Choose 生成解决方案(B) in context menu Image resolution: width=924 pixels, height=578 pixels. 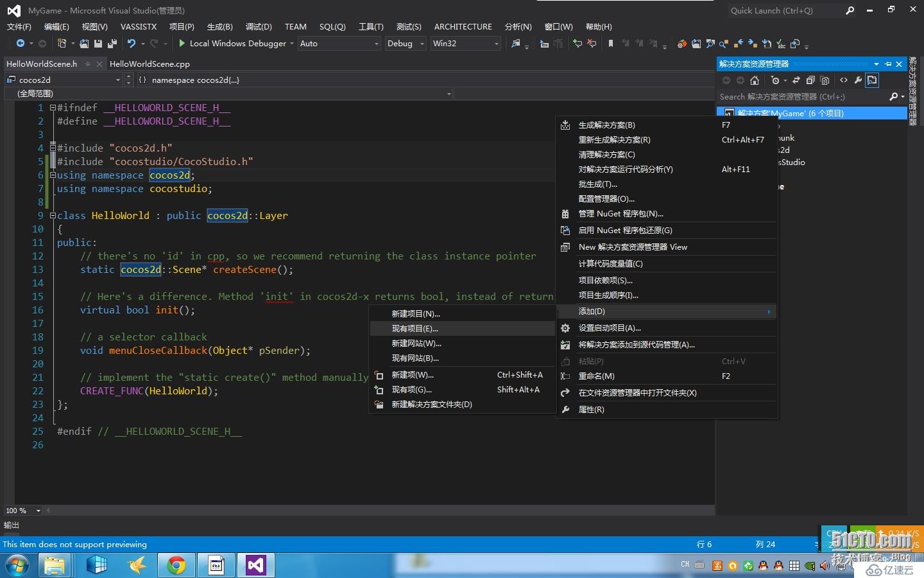(x=667, y=125)
